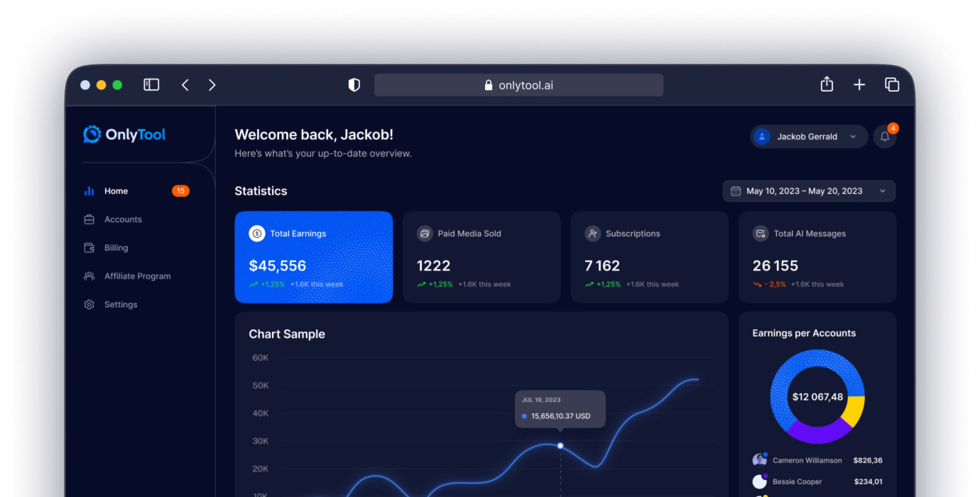The height and width of the screenshot is (497, 980).
Task: Open the Home menu item
Action: [x=137, y=191]
